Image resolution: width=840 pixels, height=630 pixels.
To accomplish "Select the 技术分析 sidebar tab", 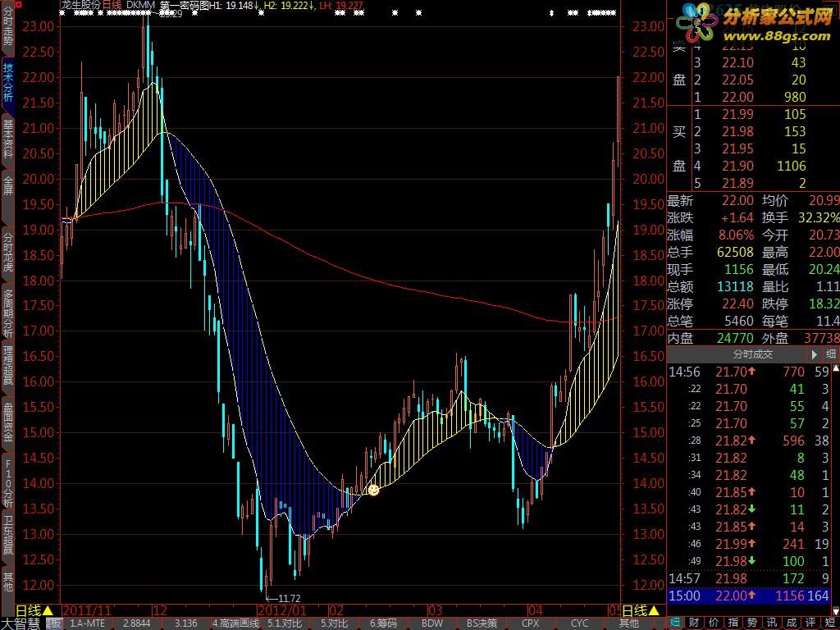I will (x=7, y=83).
